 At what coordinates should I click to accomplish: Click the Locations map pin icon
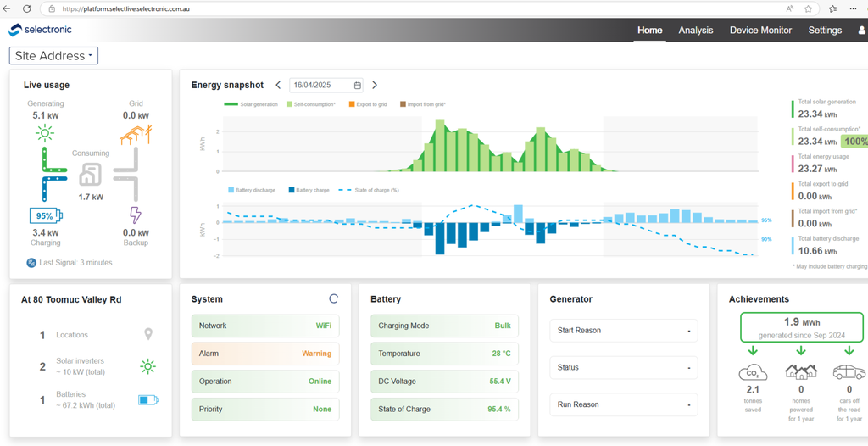click(147, 334)
